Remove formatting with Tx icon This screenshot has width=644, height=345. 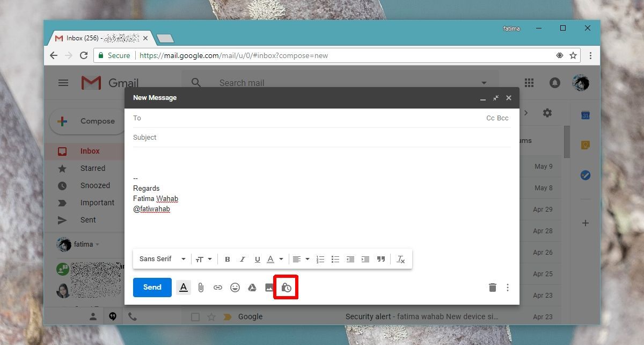(x=400, y=259)
